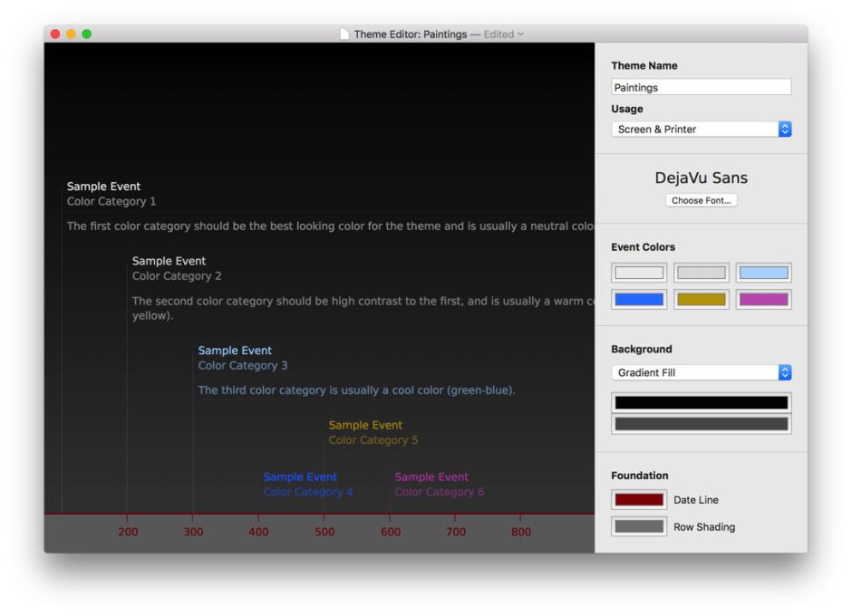This screenshot has width=852, height=616.
Task: Select the magenta event color swatch
Action: 763,300
